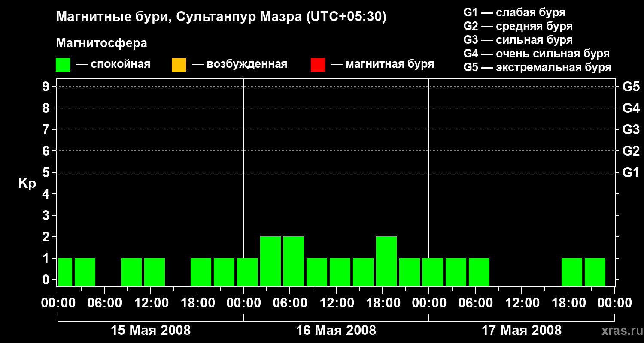The width and height of the screenshot is (644, 343).
Task: Click the narrow first green bar on 15 May
Action: pos(65,272)
